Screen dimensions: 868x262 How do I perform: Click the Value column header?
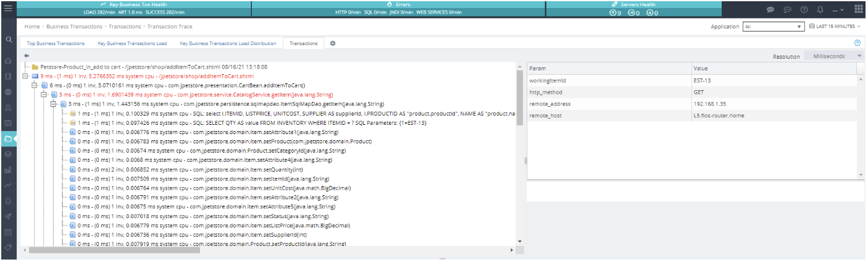click(x=774, y=68)
